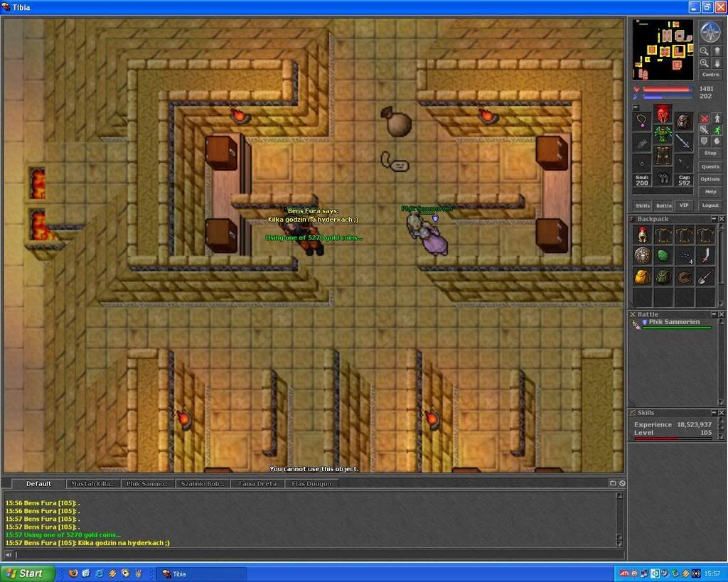Click the equipped red helmet slot
The image size is (728, 582).
pyautogui.click(x=663, y=113)
